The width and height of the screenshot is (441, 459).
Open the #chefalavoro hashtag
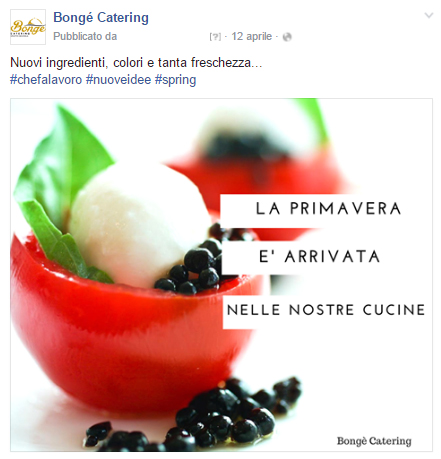click(x=46, y=80)
